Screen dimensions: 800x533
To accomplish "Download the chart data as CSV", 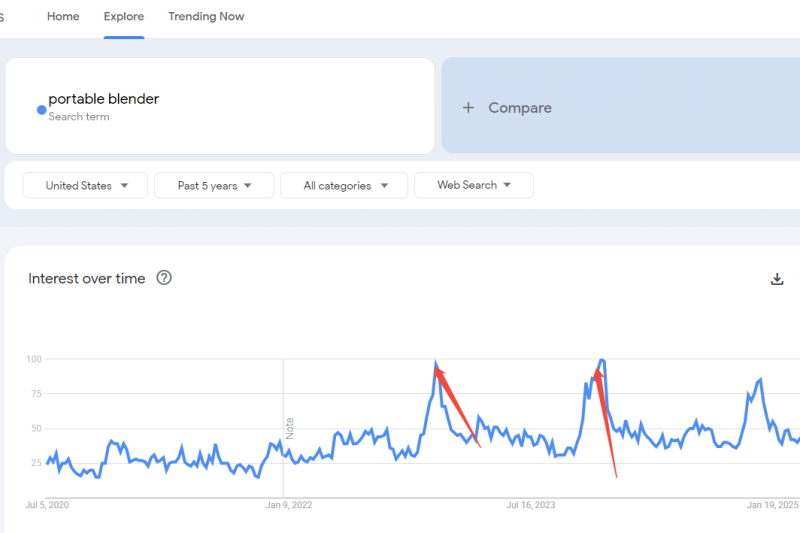I will tap(777, 279).
